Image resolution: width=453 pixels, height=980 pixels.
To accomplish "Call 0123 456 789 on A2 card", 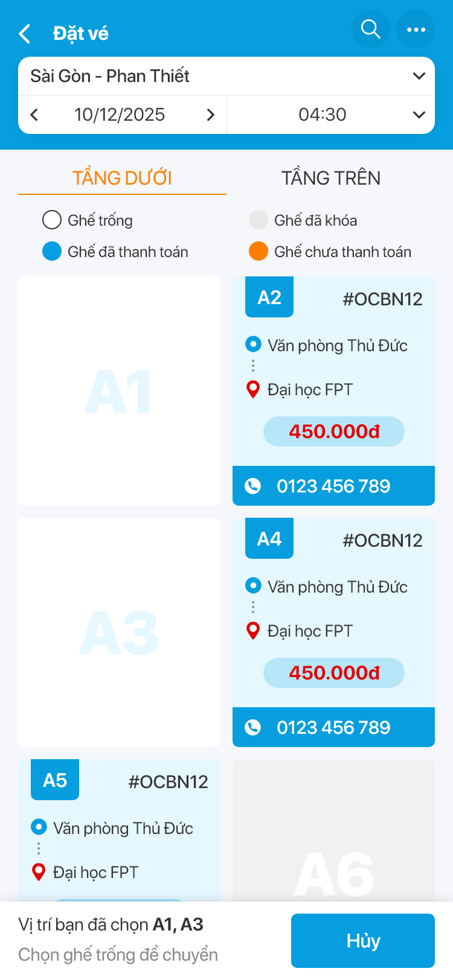I will (333, 486).
